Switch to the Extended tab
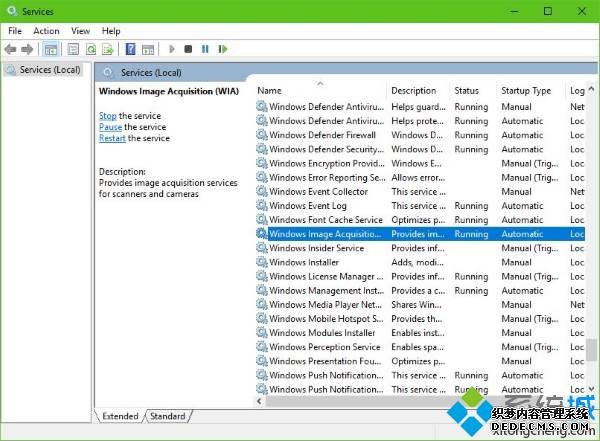600x441 pixels. [x=120, y=416]
